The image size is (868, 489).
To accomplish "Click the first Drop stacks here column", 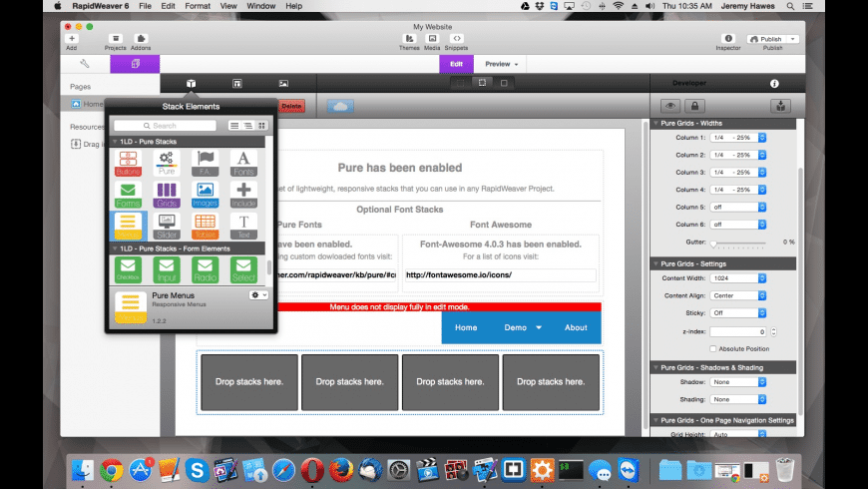I will (x=249, y=382).
